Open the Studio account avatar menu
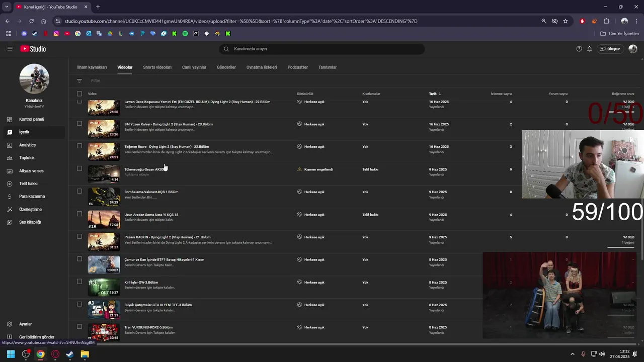Screen dimensions: 644x362 632,49
